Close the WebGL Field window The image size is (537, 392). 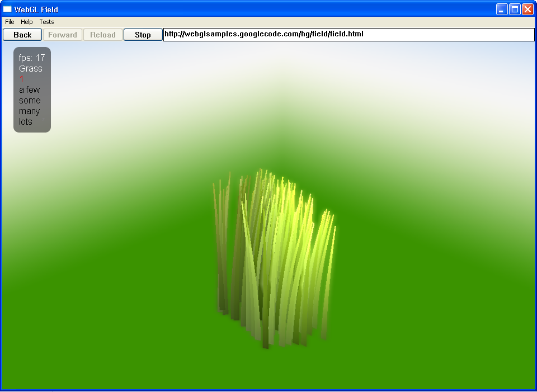click(x=527, y=9)
